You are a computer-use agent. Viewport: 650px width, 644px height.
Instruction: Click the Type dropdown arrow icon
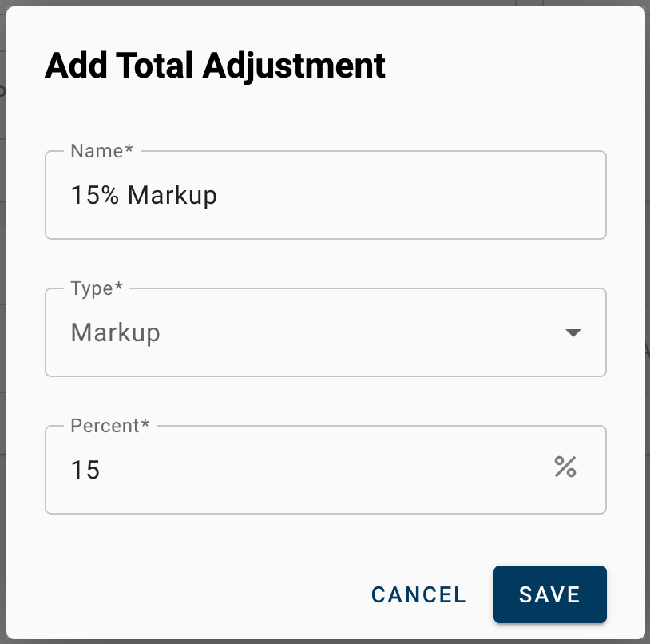(573, 332)
